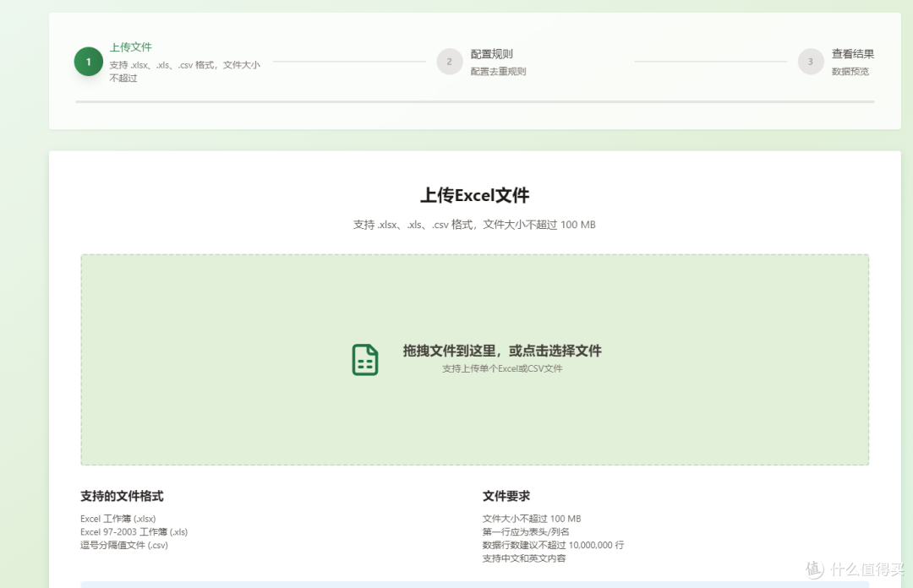This screenshot has height=588, width=913.
Task: Click the subtitle under 上传Excel文件 heading
Action: (474, 225)
